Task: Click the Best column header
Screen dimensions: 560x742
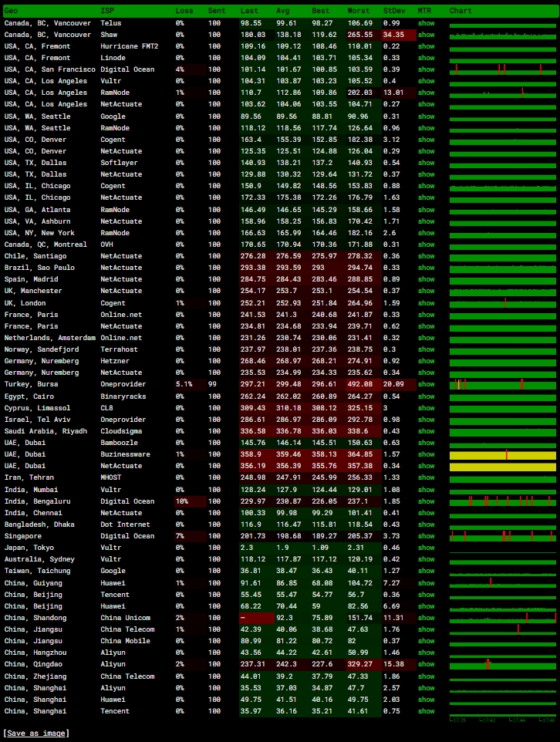Action: pyautogui.click(x=320, y=10)
